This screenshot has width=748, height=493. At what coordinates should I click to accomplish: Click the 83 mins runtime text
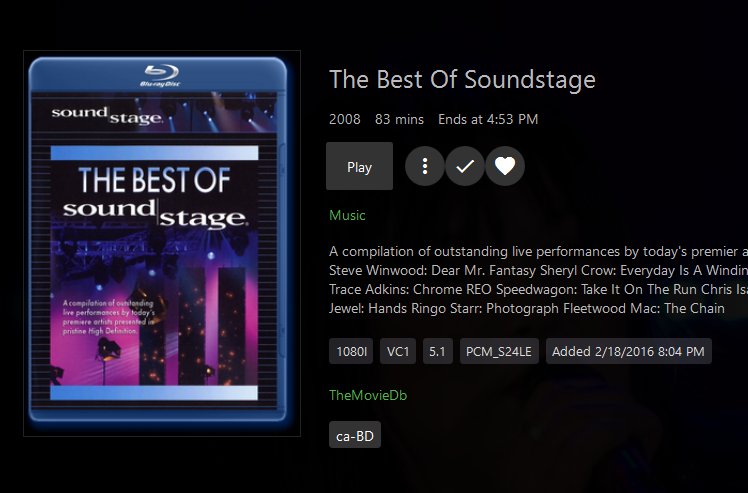[399, 119]
